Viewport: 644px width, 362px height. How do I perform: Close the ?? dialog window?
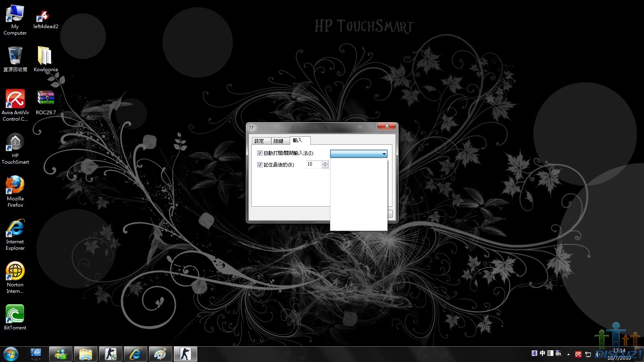pyautogui.click(x=386, y=126)
